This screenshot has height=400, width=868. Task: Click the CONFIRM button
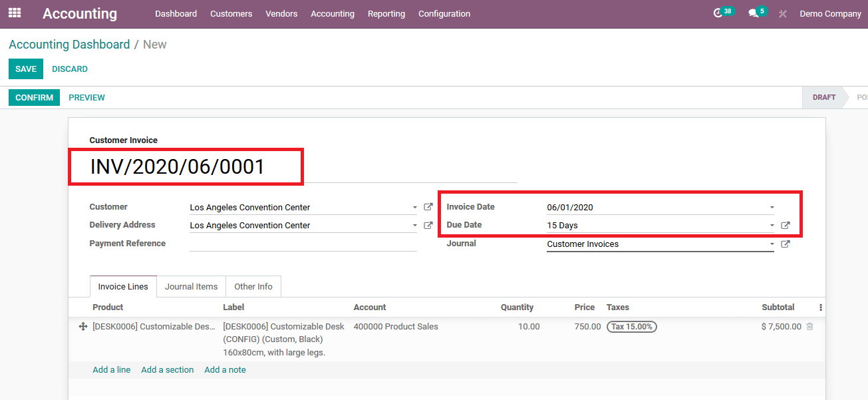pos(34,97)
